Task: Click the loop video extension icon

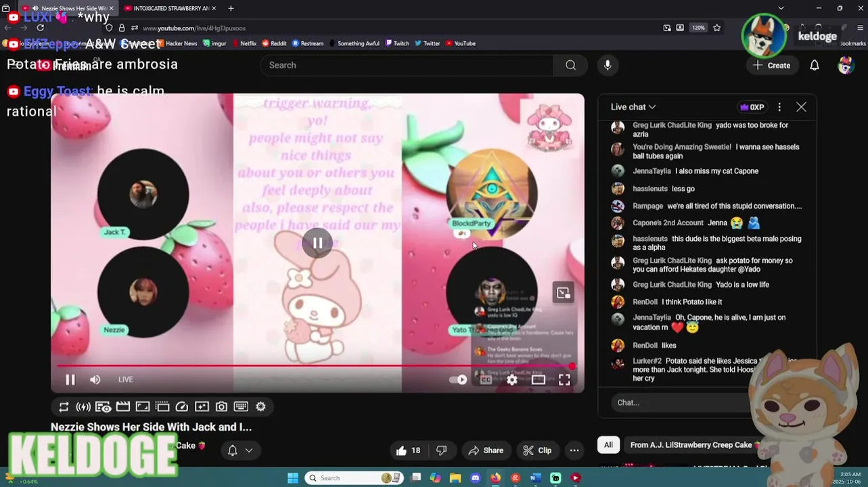Action: click(x=64, y=407)
